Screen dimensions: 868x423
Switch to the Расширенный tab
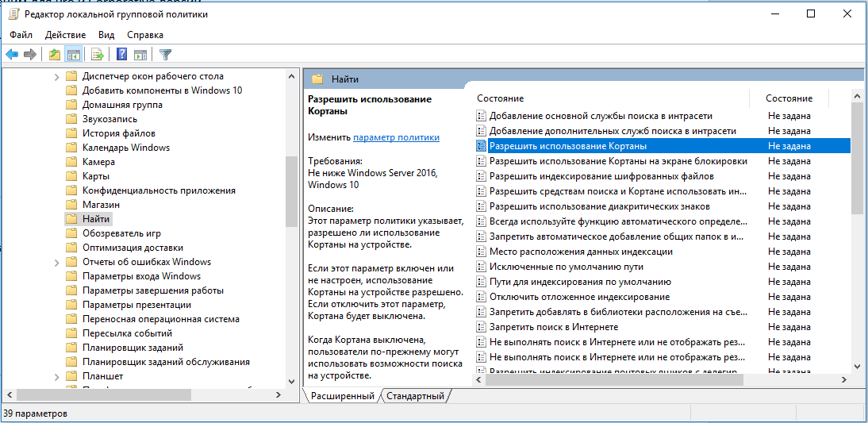[x=342, y=395]
